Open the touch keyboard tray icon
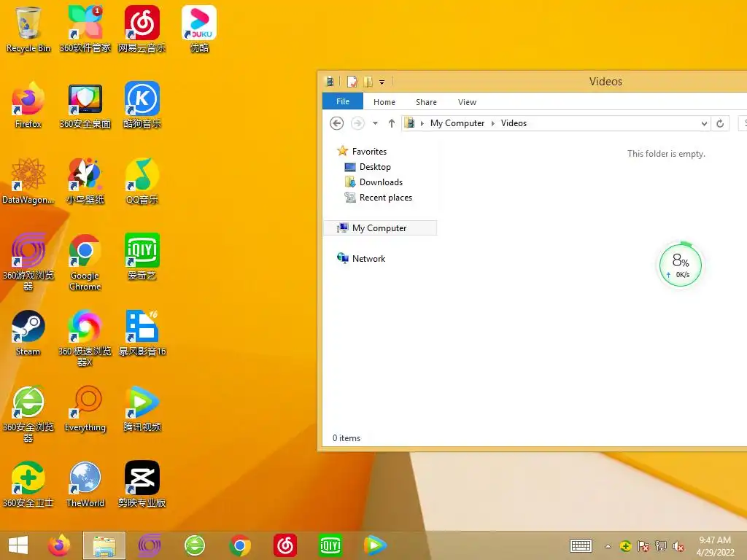The image size is (747, 560). pyautogui.click(x=581, y=545)
